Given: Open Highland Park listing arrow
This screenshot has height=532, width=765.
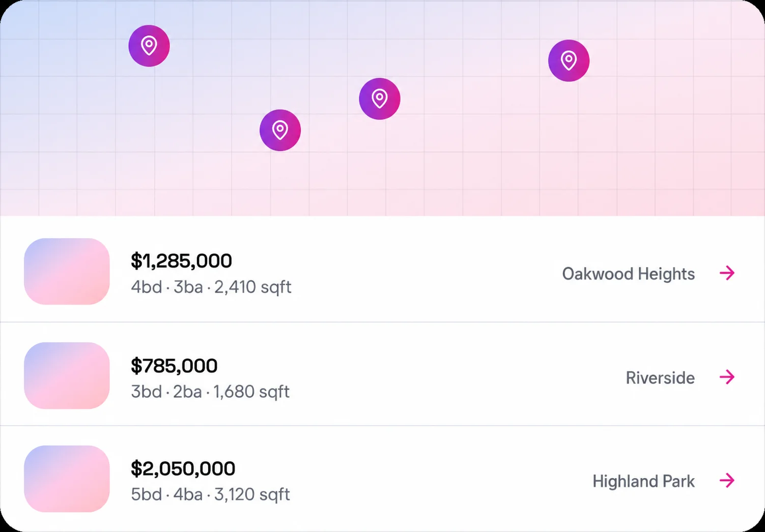Looking at the screenshot, I should (x=727, y=480).
